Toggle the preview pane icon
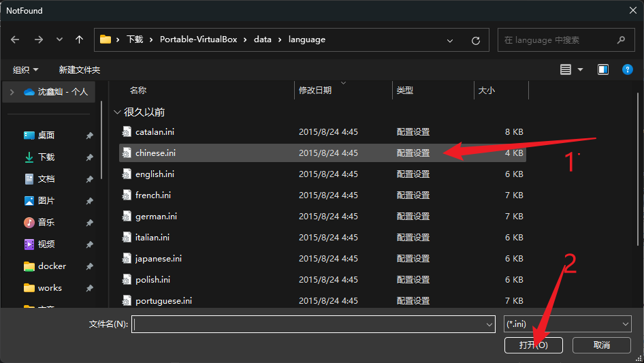 tap(602, 69)
